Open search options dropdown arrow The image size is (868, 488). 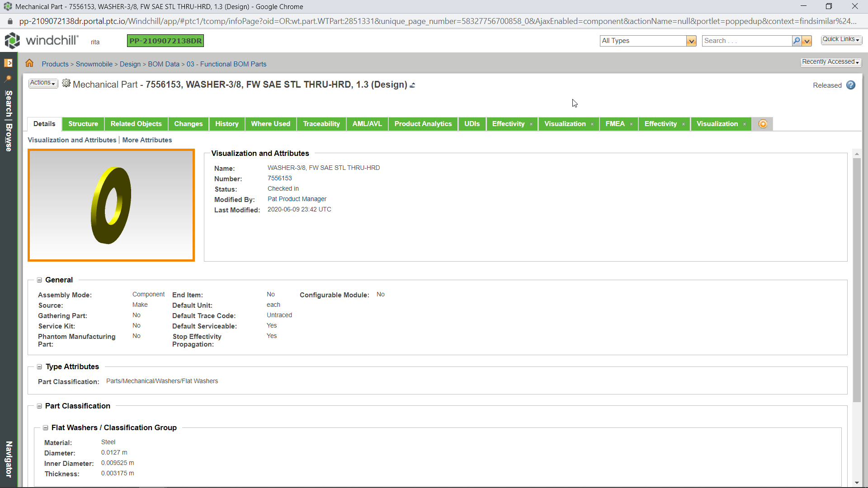[x=807, y=41]
